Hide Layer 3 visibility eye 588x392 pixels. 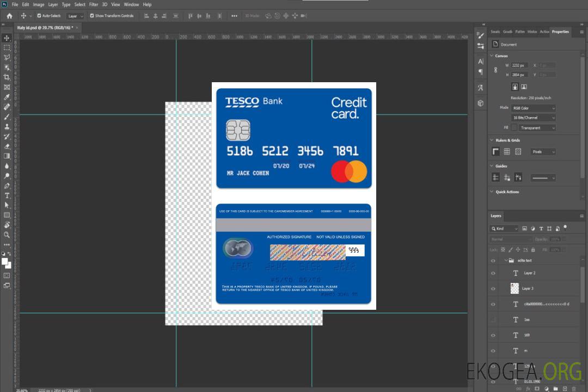(493, 289)
